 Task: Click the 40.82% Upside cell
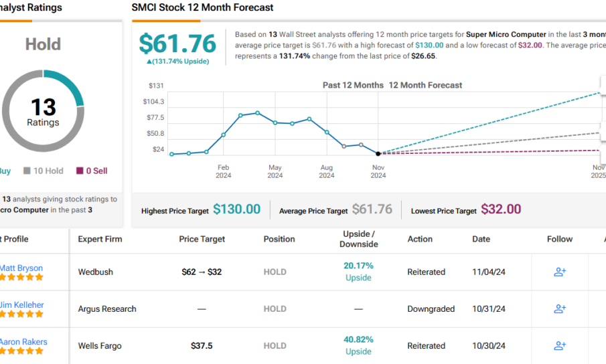pyautogui.click(x=359, y=345)
